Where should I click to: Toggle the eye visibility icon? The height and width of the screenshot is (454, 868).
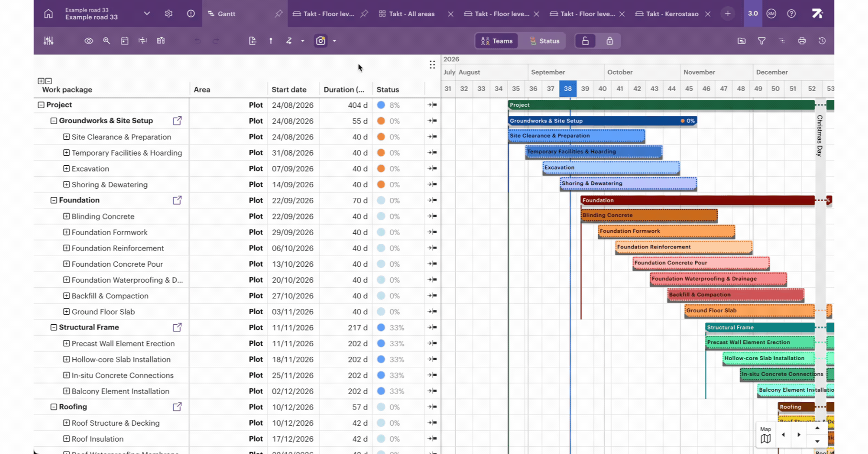coord(89,41)
